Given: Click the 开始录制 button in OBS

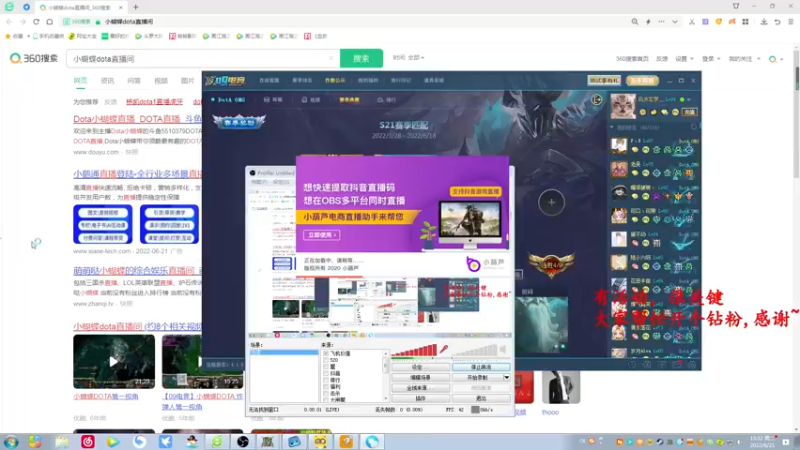Looking at the screenshot, I should pos(478,378).
